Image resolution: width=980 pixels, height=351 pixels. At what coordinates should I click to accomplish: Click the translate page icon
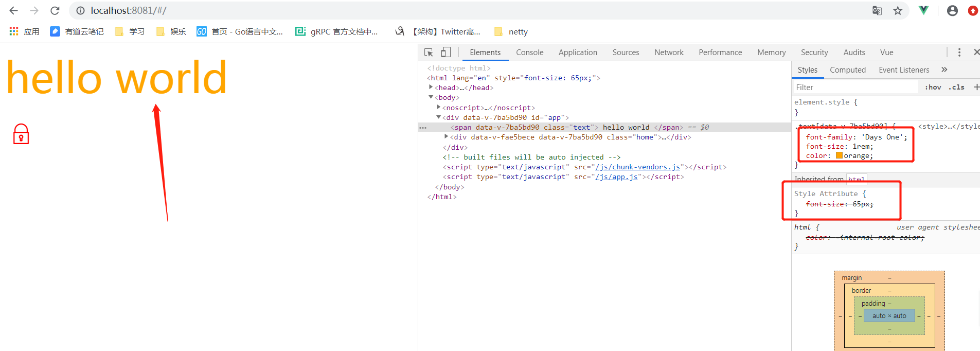click(877, 11)
